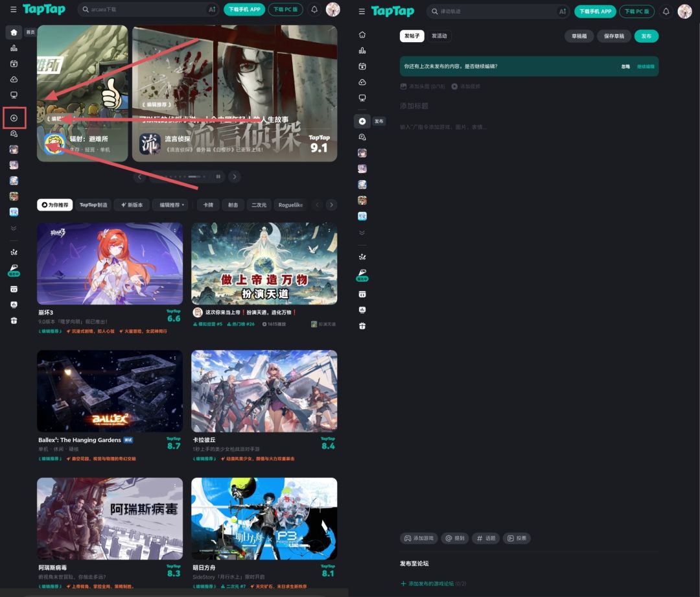This screenshot has height=597, width=700.
Task: Select the 射击 category tab
Action: 233,205
